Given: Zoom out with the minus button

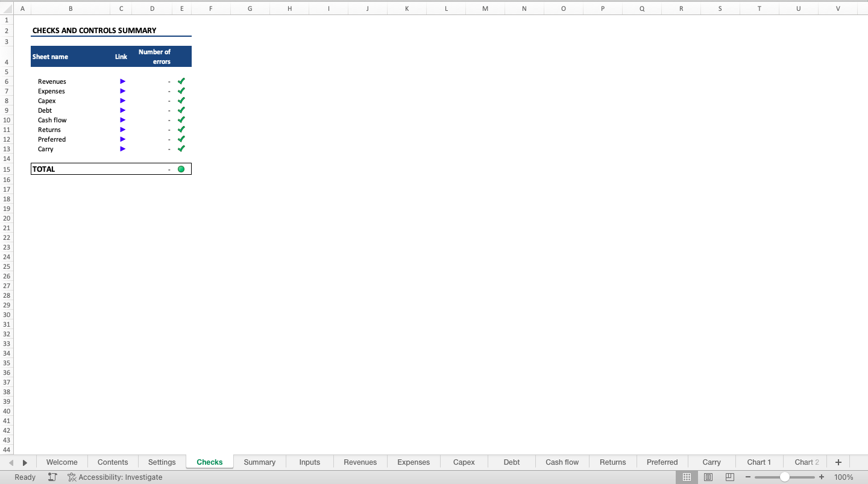Looking at the screenshot, I should (x=748, y=477).
